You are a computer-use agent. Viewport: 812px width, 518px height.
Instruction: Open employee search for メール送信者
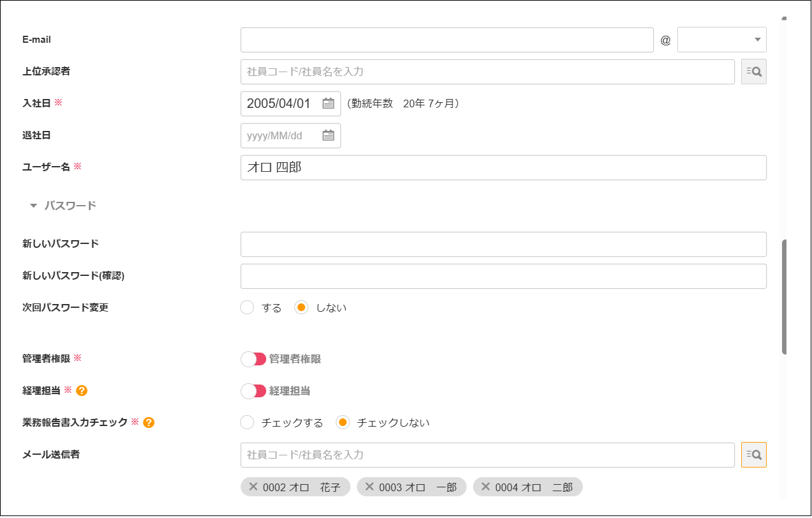pyautogui.click(x=753, y=455)
